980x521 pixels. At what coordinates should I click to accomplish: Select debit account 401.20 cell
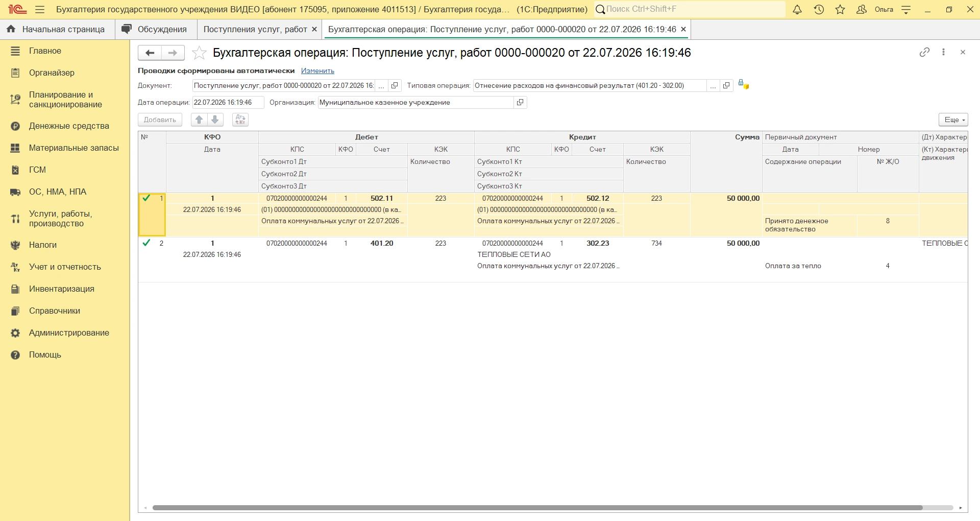(382, 243)
